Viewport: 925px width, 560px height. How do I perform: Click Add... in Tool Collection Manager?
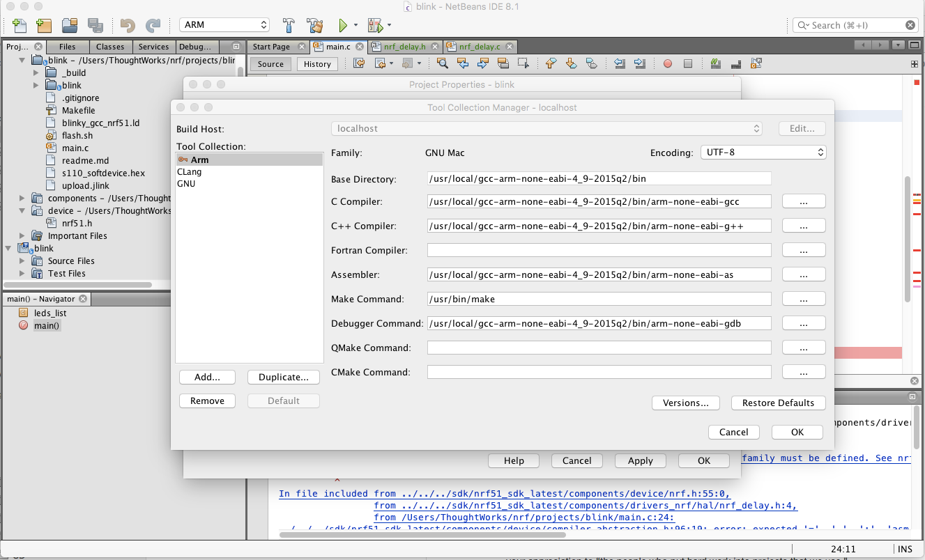(207, 377)
